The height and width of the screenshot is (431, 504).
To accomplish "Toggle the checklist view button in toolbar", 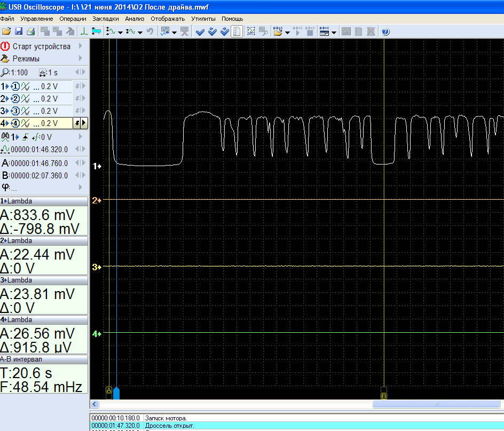I will click(237, 32).
